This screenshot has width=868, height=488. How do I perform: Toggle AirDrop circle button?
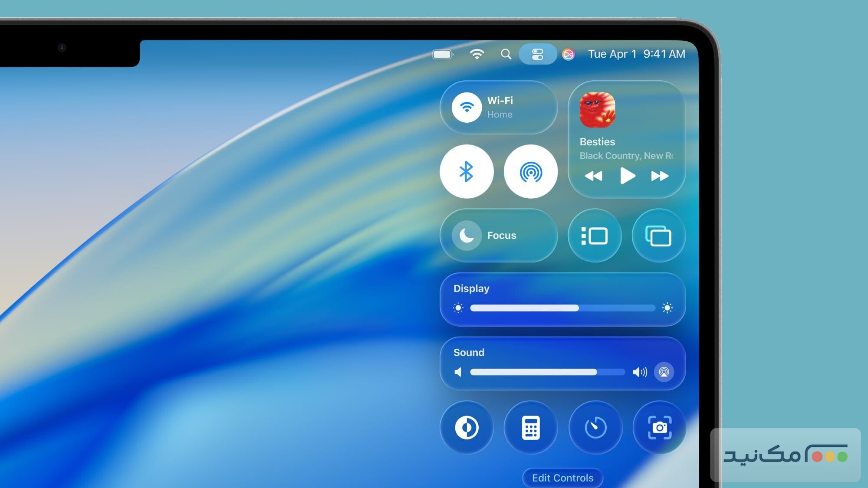point(530,172)
